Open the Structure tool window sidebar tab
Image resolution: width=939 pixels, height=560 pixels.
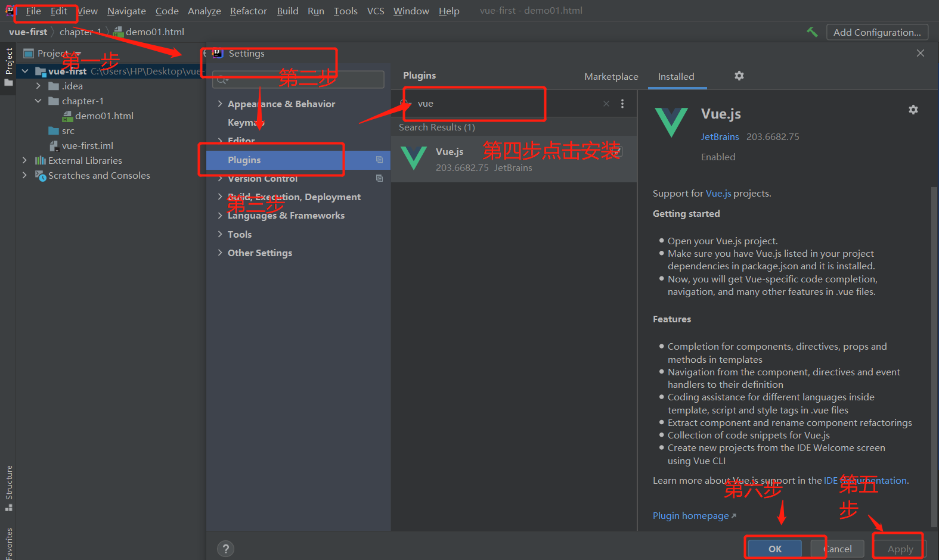8,489
